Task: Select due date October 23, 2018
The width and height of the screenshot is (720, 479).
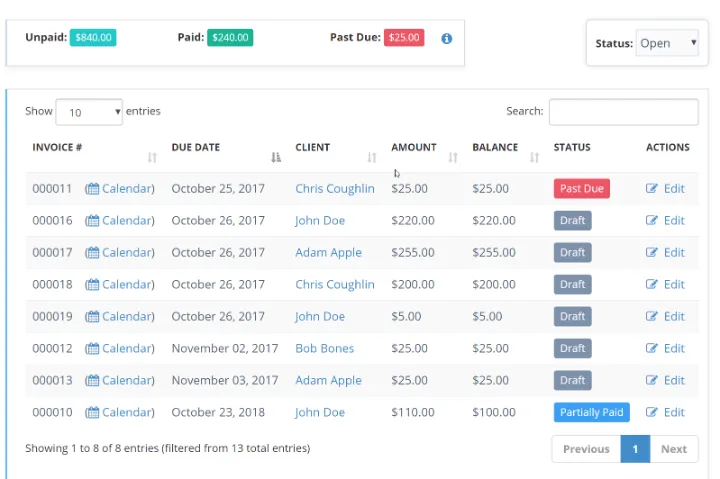Action: pos(218,412)
